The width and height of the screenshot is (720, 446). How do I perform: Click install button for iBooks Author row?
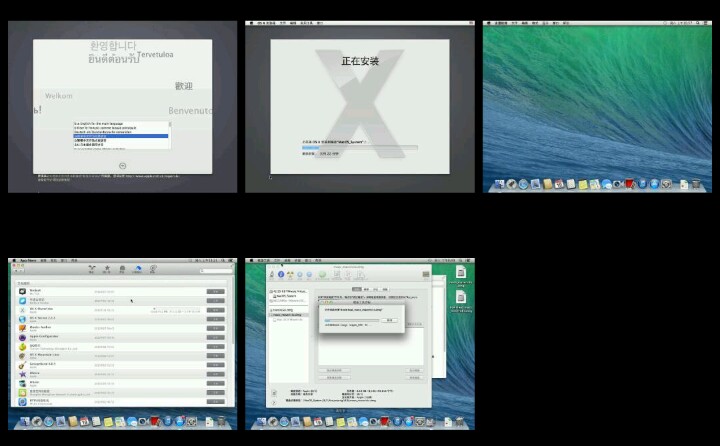point(215,328)
